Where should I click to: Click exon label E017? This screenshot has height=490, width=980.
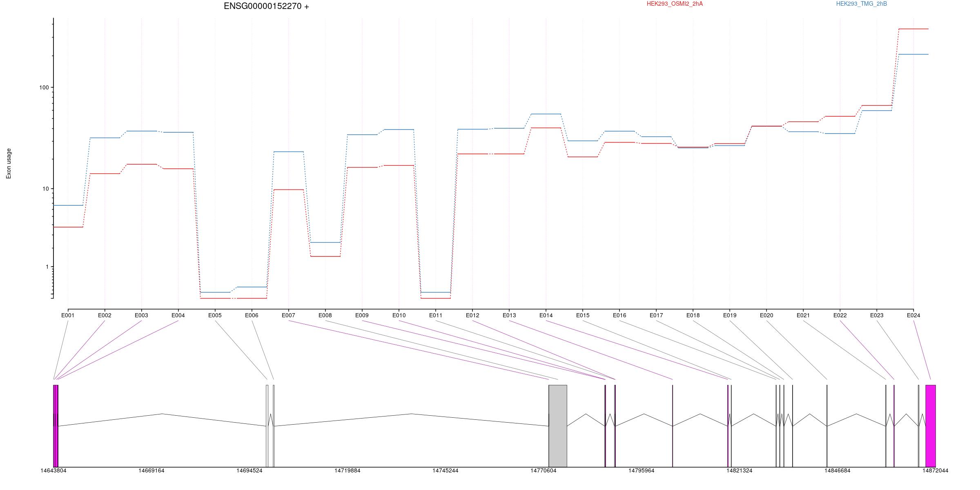(656, 315)
